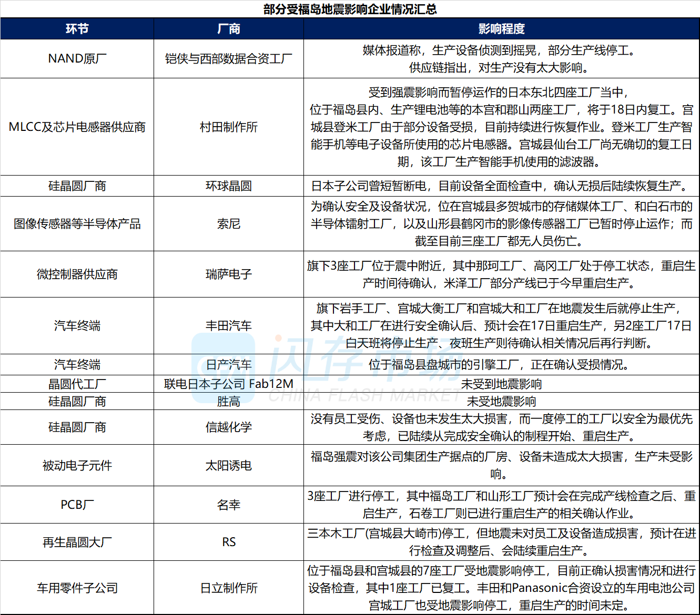Select the 图像传感器等半导体产品 cell
Image resolution: width=700 pixels, height=615 pixels.
click(x=77, y=224)
